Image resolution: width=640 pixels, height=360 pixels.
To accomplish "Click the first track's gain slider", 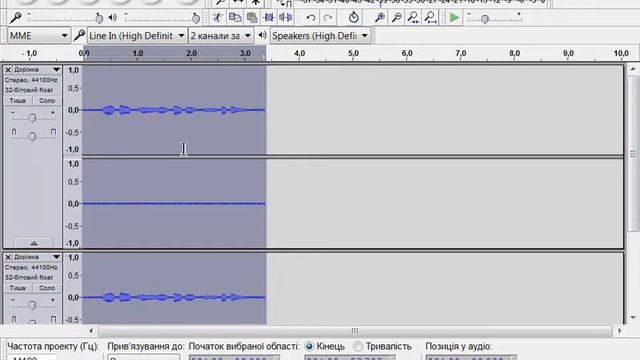I will [32, 118].
